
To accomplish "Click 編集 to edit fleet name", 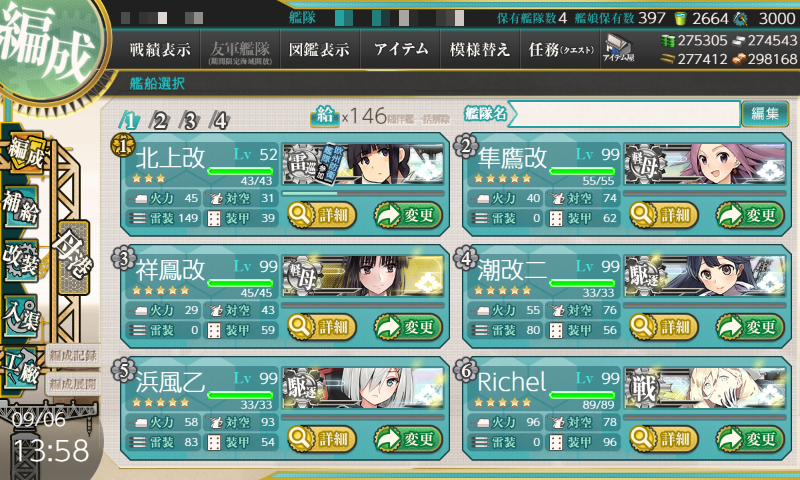I will point(765,113).
